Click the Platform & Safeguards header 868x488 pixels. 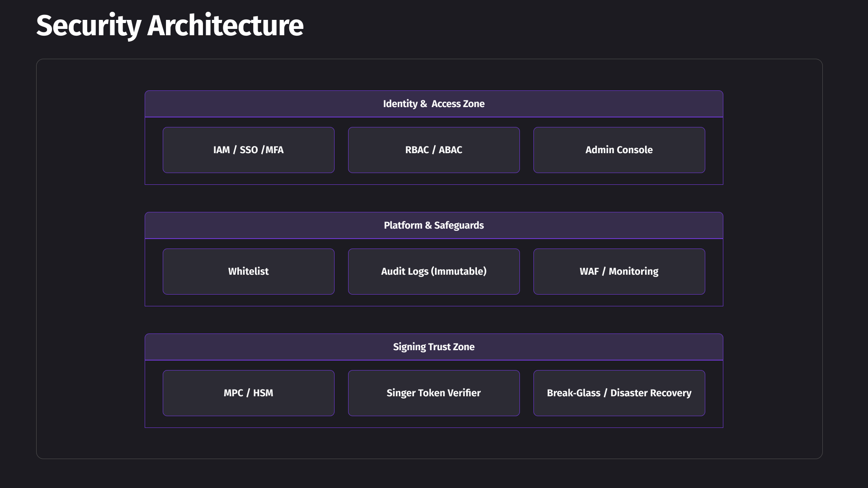coord(434,225)
